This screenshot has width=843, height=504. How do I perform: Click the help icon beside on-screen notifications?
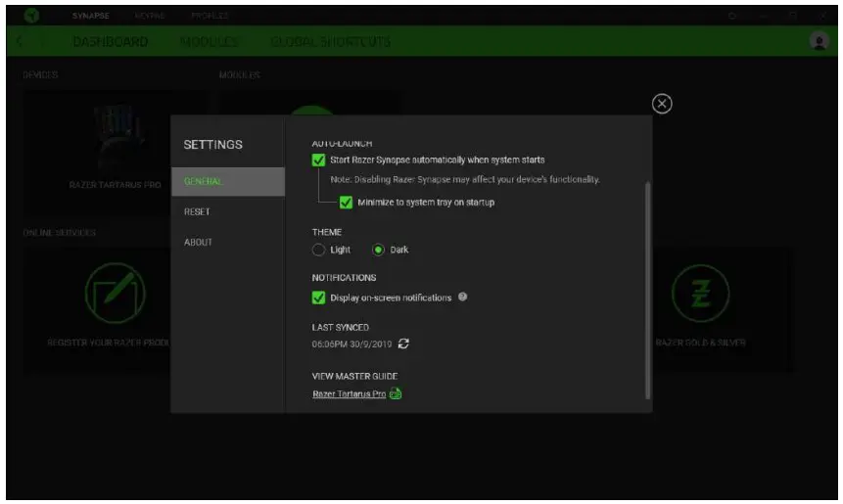462,297
